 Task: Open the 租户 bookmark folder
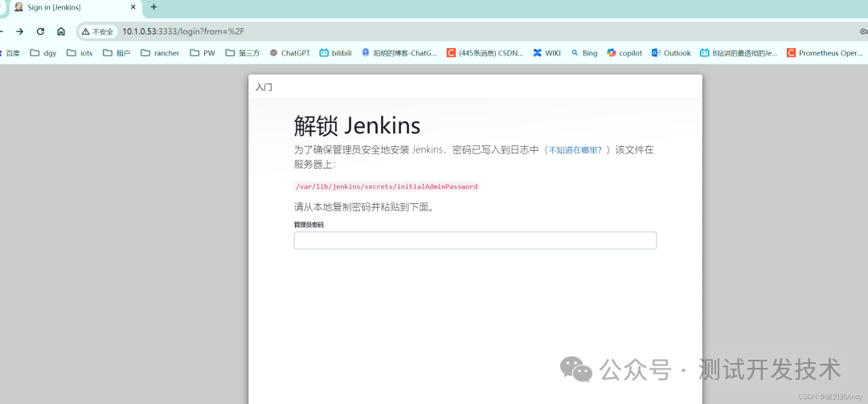click(x=117, y=53)
